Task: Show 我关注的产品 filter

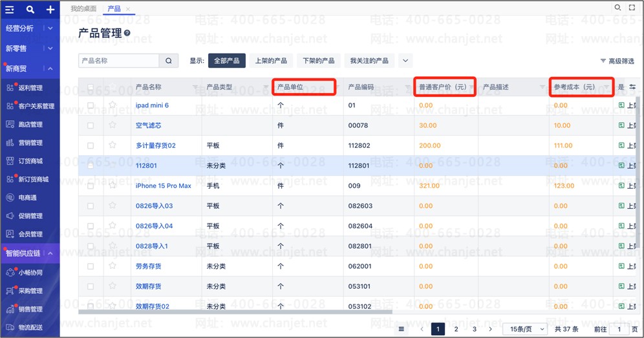Action: pyautogui.click(x=369, y=61)
